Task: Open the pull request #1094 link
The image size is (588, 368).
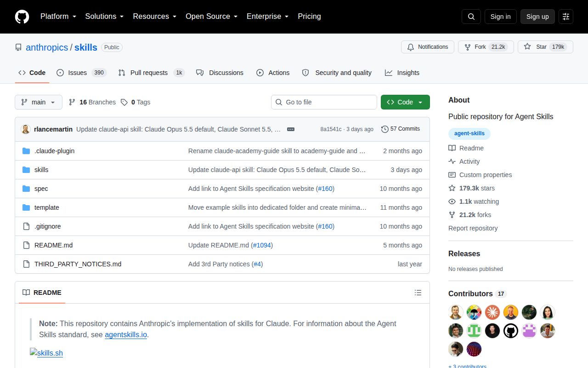Action: point(262,245)
